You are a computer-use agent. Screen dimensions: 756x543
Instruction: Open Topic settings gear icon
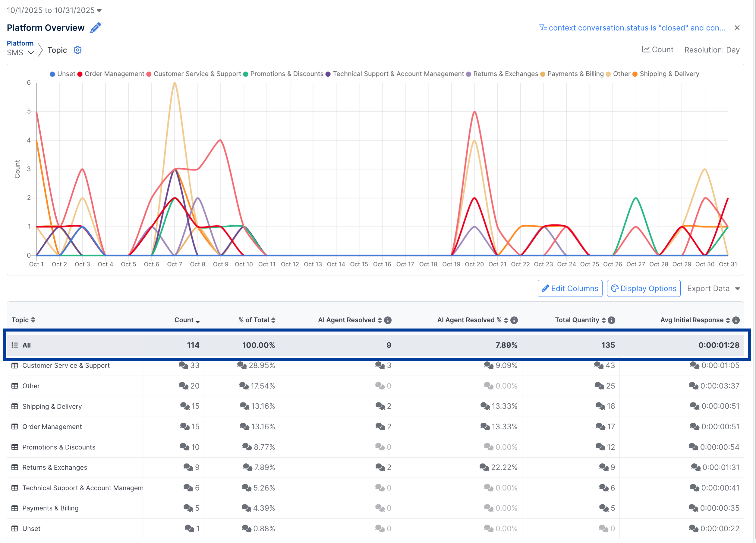[x=77, y=50]
